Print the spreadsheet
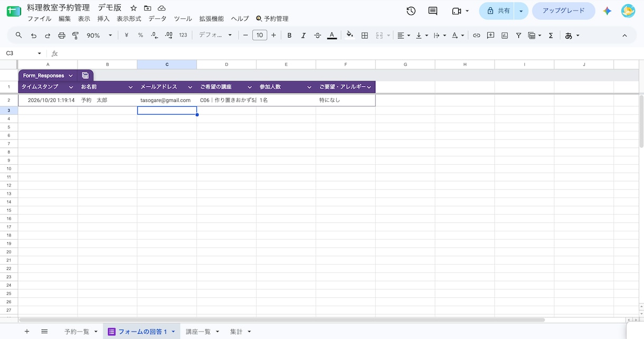 click(62, 35)
